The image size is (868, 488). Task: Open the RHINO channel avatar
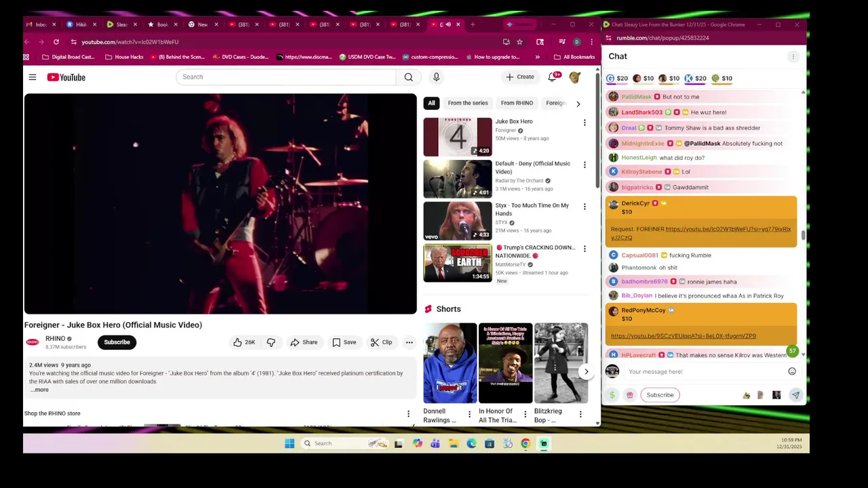pyautogui.click(x=33, y=342)
